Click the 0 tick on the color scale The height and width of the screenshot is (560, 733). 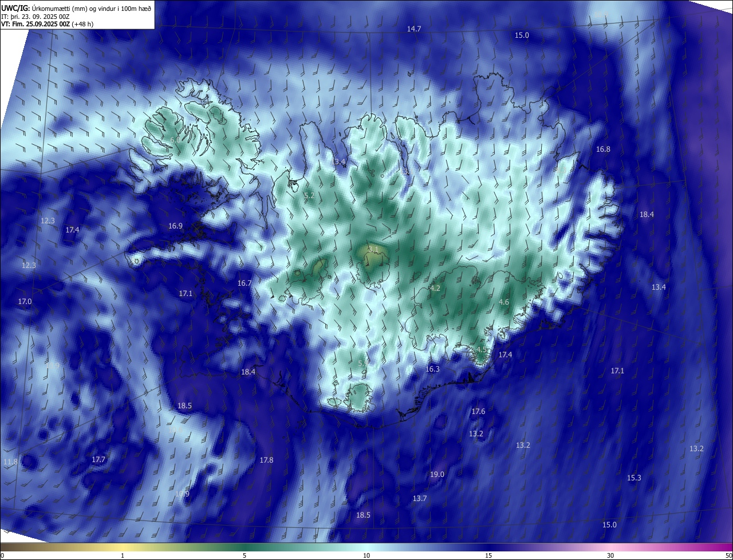(x=2, y=555)
